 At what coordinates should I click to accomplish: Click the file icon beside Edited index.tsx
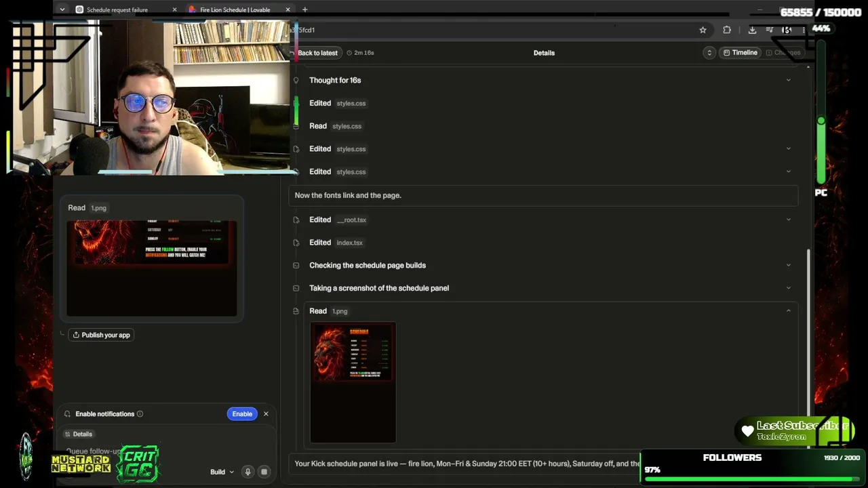(296, 243)
